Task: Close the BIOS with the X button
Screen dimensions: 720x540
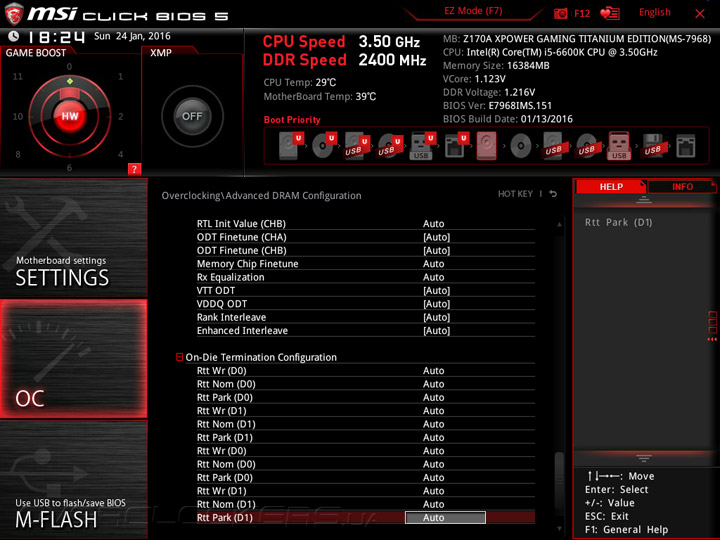Action: pos(700,14)
